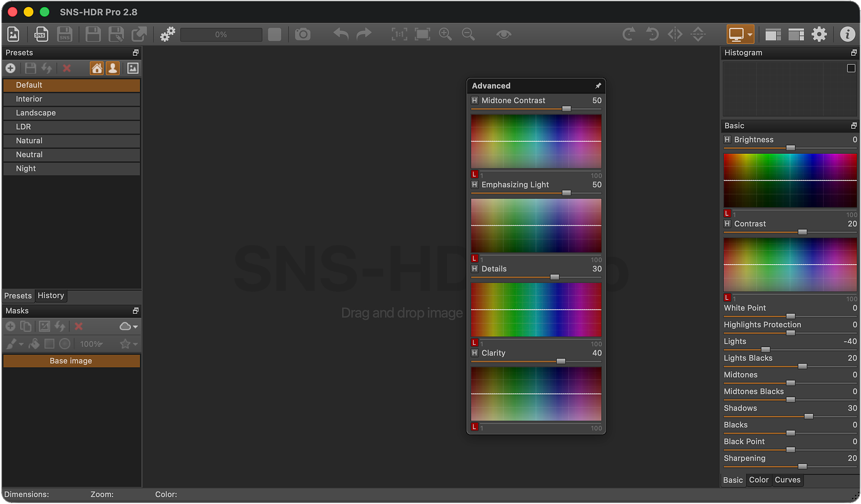Switch to the History tab
The height and width of the screenshot is (504, 861).
[51, 296]
